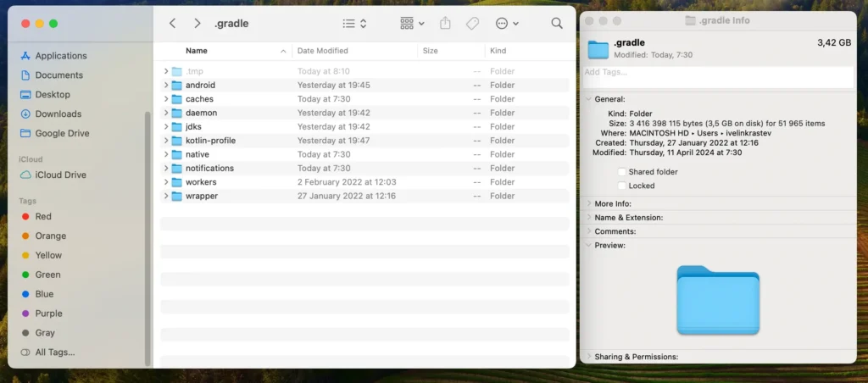Sort by the Kind column header
The image size is (868, 383).
pos(498,51)
